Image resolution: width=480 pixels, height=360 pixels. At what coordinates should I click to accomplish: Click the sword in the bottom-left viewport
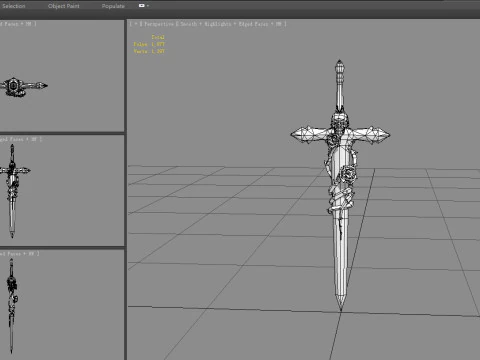point(12,306)
